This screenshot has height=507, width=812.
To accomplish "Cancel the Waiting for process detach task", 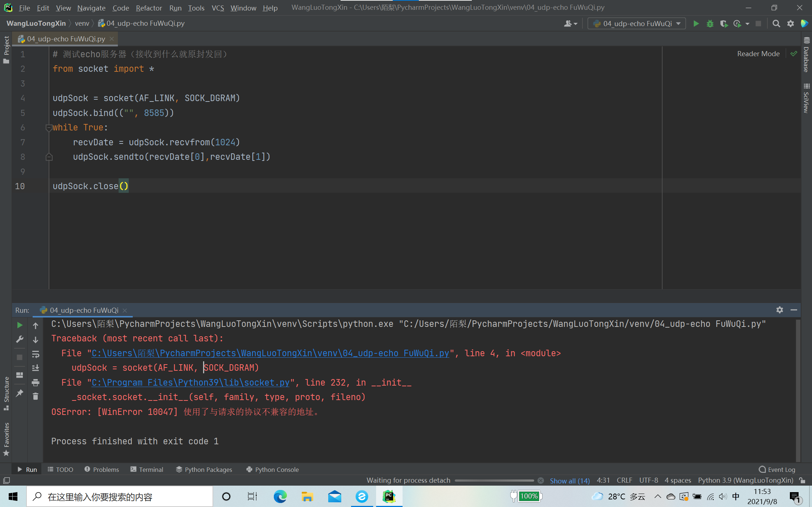I will point(540,481).
